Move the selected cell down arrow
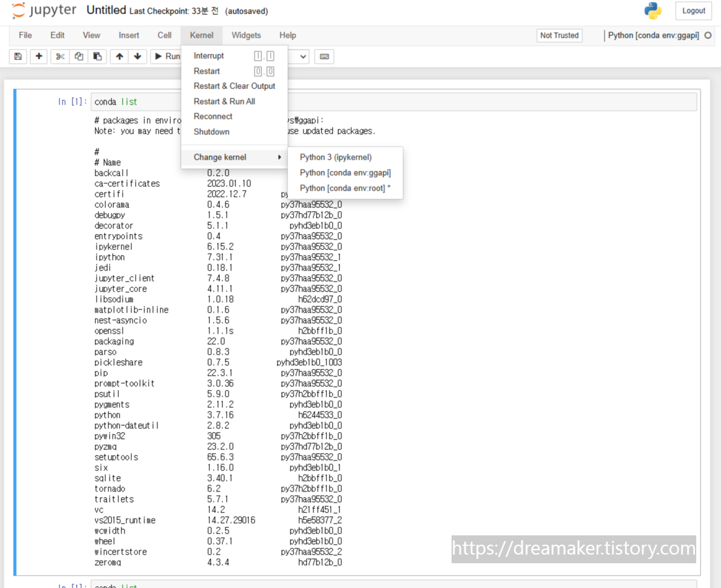721x588 pixels. coord(138,56)
